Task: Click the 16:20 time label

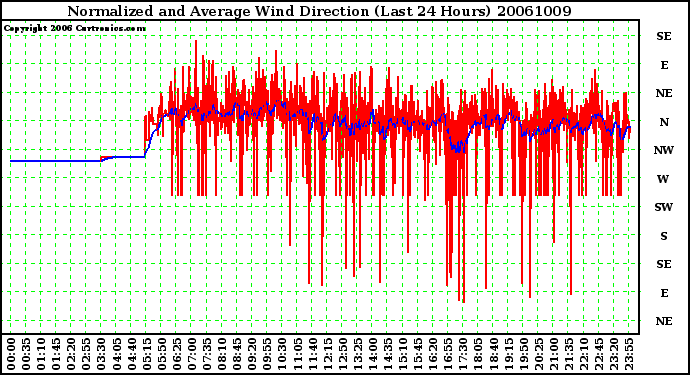Action: 433,354
